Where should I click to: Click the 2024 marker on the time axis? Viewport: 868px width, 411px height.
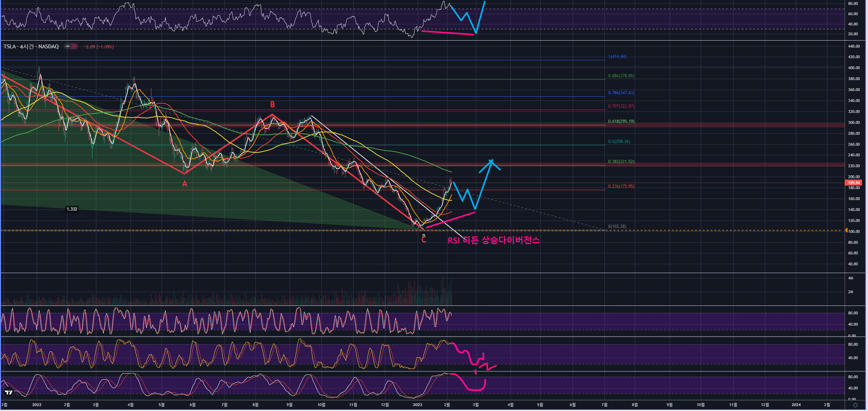click(796, 405)
